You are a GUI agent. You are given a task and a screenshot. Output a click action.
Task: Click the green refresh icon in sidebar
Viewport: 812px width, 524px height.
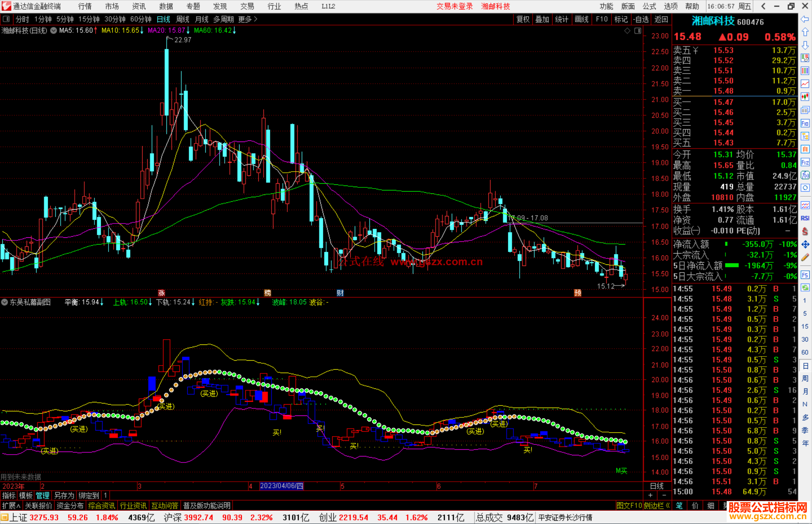[x=805, y=288]
